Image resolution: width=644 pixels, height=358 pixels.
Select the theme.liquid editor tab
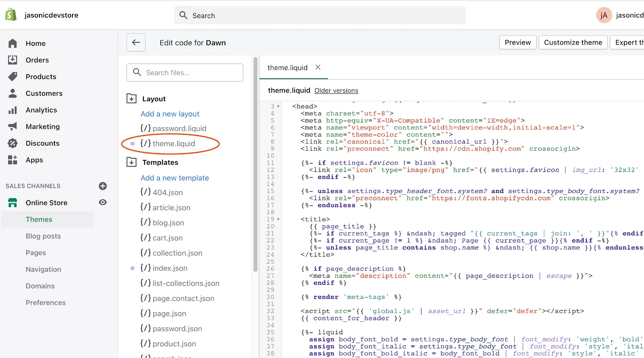(x=287, y=68)
